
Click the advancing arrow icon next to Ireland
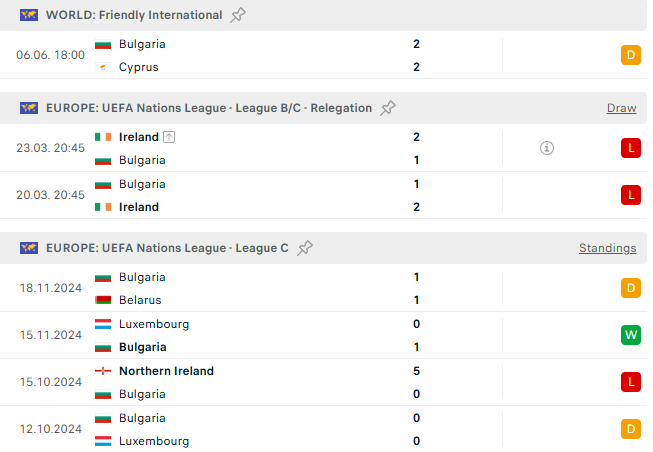(169, 137)
